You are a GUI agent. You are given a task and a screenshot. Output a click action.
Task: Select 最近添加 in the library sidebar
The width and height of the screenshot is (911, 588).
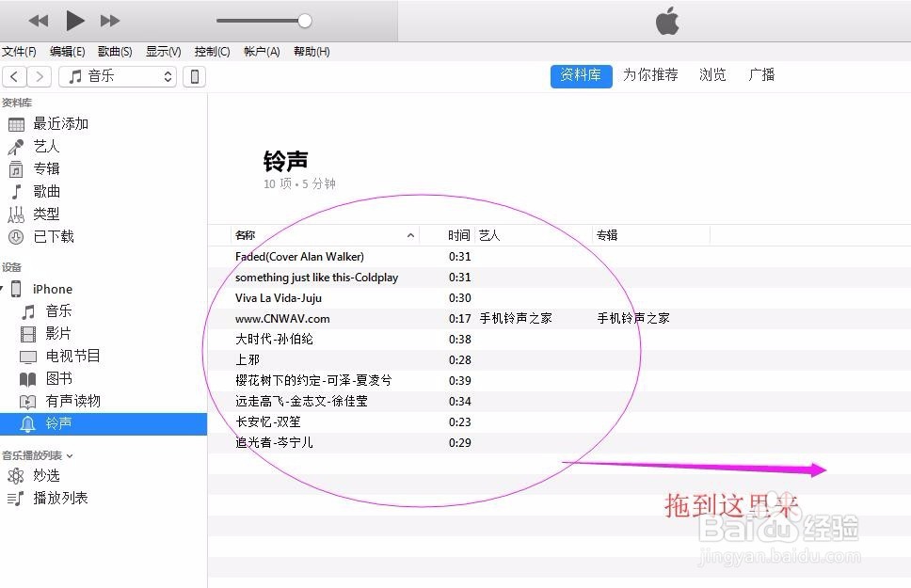(x=60, y=124)
